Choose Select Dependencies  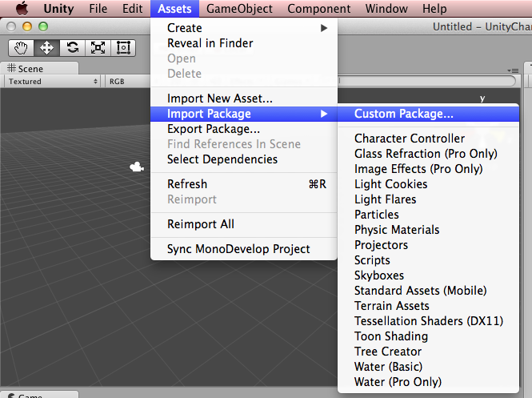[x=244, y=159]
